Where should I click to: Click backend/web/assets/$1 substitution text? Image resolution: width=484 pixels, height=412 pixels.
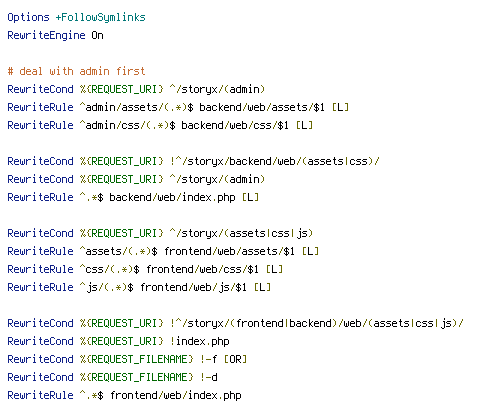(x=262, y=107)
